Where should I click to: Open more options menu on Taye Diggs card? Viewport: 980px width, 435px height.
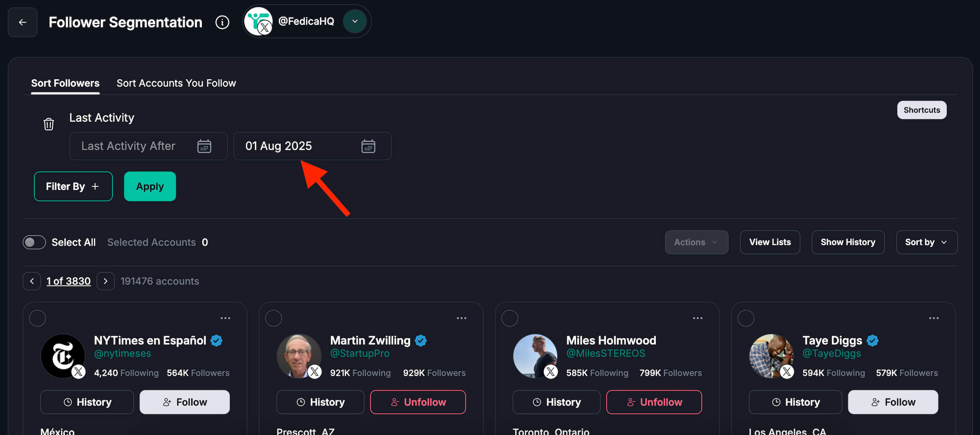[x=934, y=318]
